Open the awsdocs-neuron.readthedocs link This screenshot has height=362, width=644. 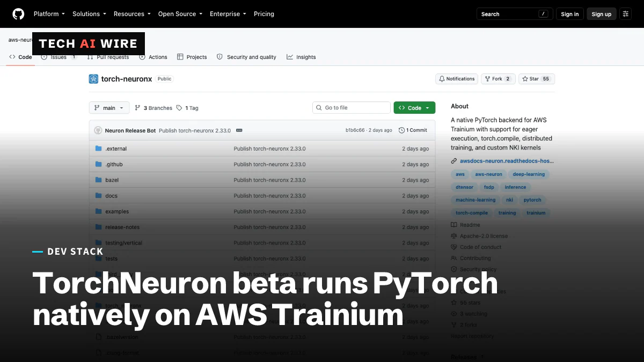click(x=507, y=161)
